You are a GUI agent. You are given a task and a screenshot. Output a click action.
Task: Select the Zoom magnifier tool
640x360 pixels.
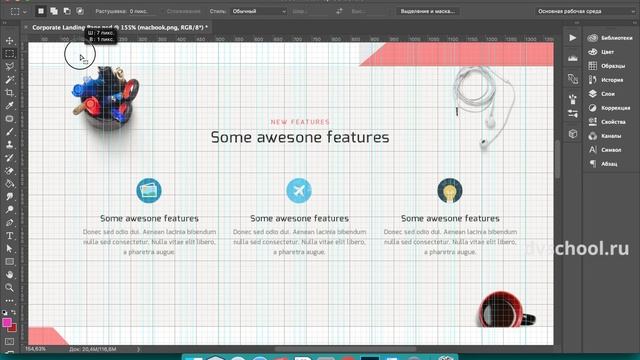click(9, 288)
